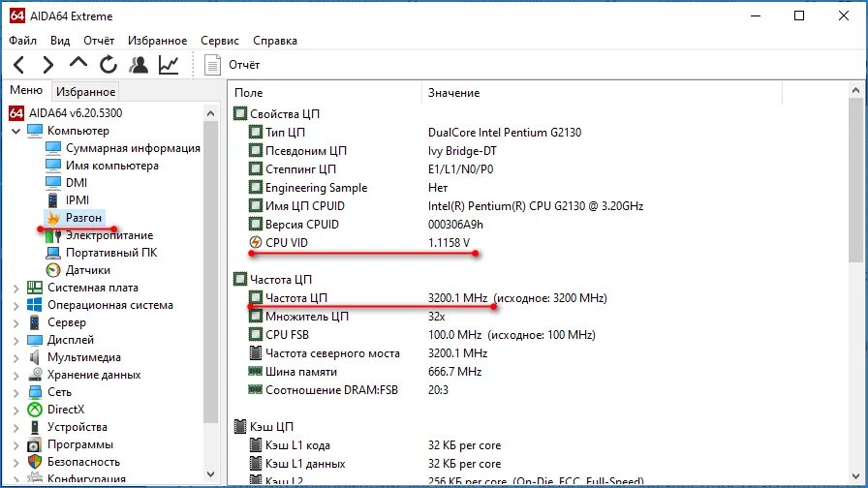The width and height of the screenshot is (868, 488).
Task: Expand the Системная плата branch
Action: click(x=16, y=289)
